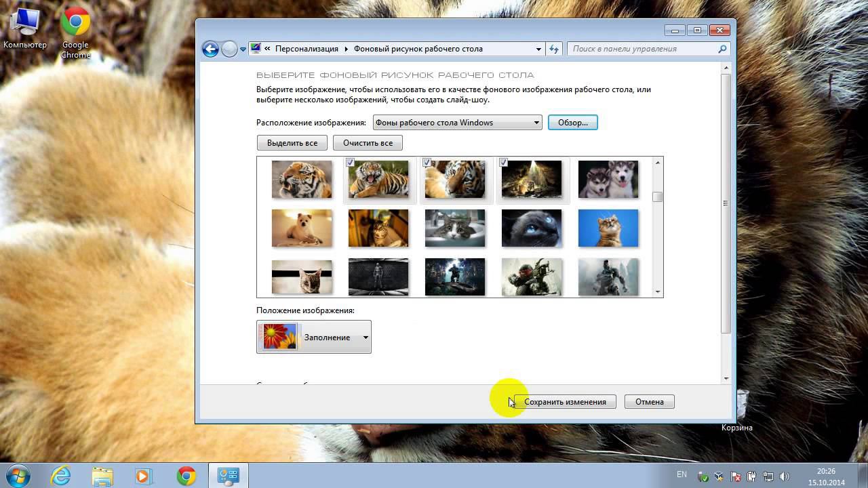Open the Action Center flag tray icon
The image size is (868, 488).
coord(736,476)
